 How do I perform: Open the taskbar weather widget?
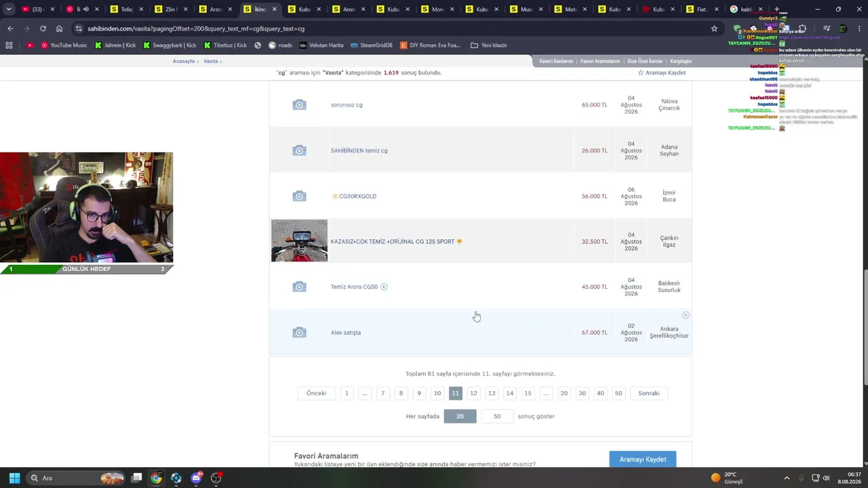coord(727,478)
